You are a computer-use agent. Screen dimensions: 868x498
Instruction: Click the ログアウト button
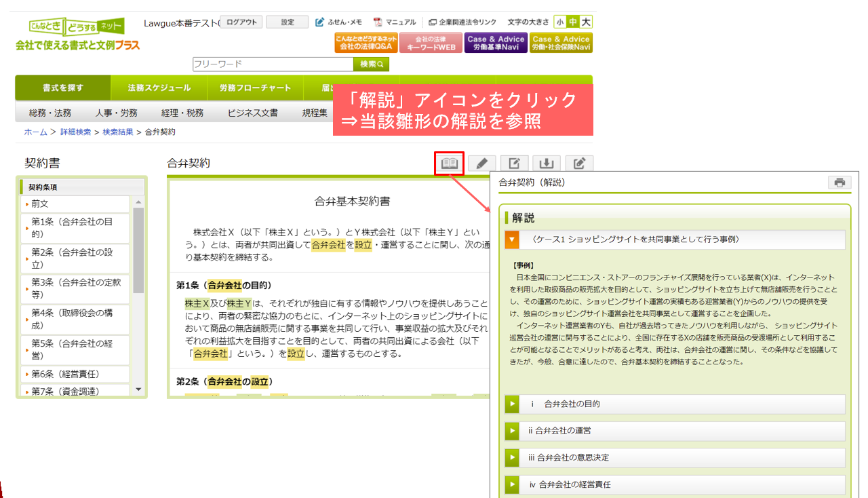241,22
